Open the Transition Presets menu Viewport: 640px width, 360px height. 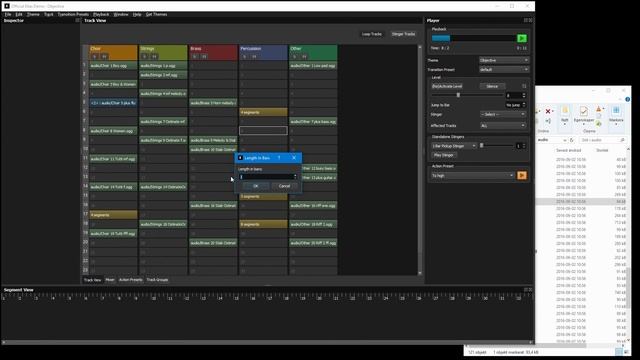(73, 14)
